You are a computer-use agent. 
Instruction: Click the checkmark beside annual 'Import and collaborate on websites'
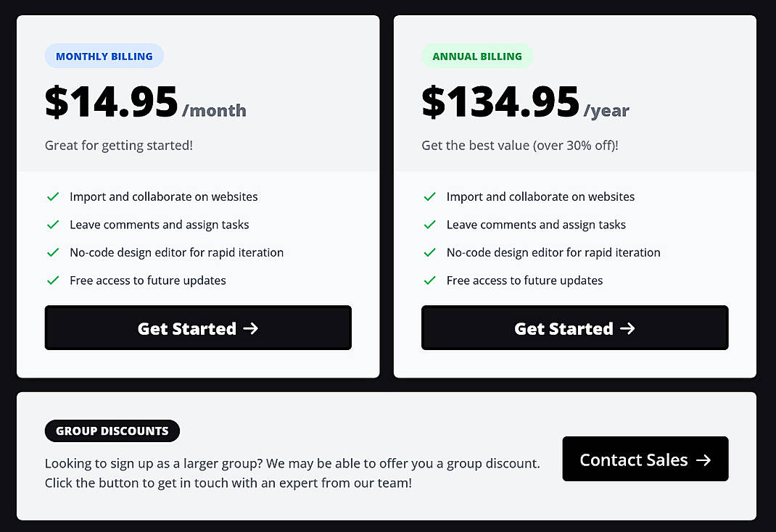coord(429,196)
